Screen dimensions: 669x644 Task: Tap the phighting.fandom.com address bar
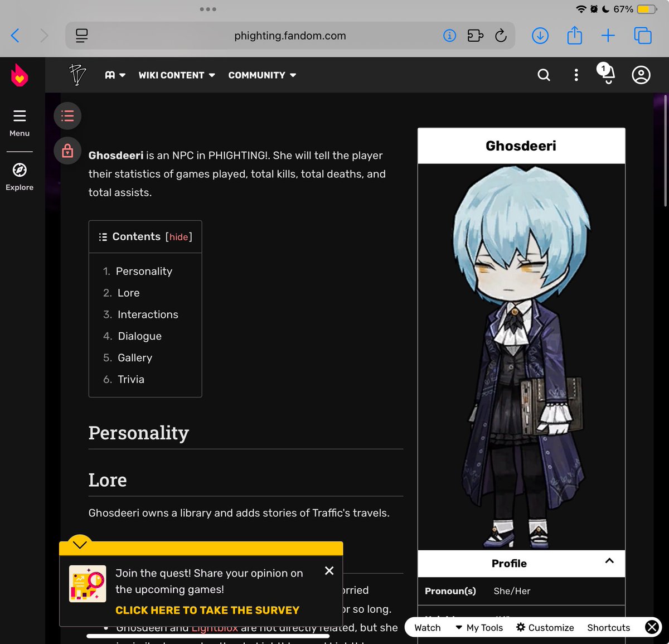coord(290,36)
